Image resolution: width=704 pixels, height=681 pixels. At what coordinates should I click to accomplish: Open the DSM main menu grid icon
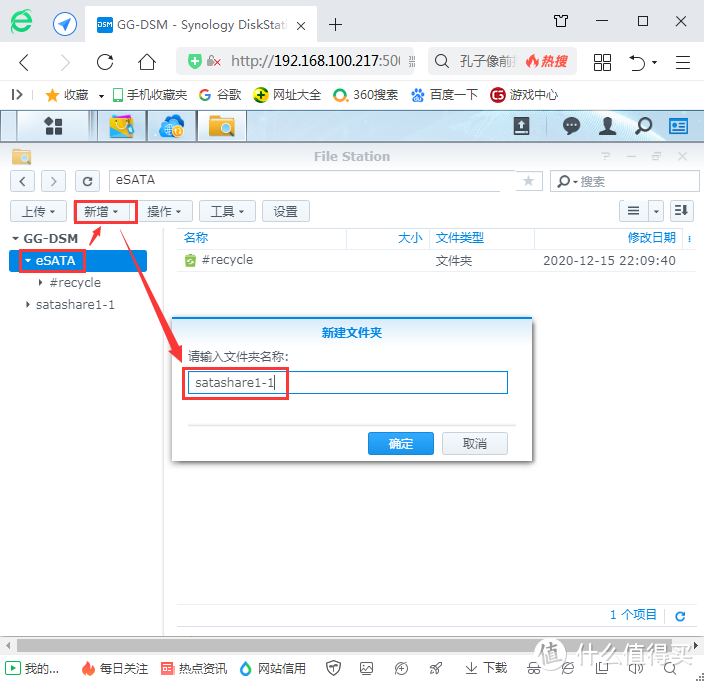pyautogui.click(x=53, y=126)
